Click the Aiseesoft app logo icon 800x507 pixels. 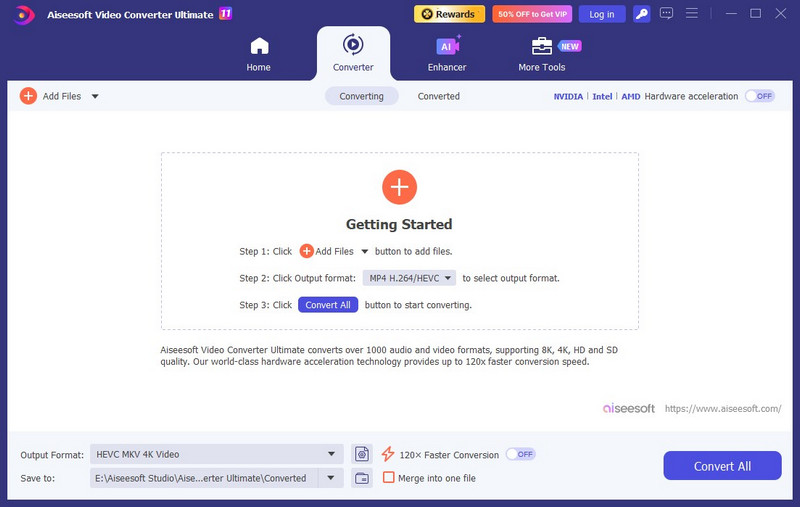click(x=23, y=14)
